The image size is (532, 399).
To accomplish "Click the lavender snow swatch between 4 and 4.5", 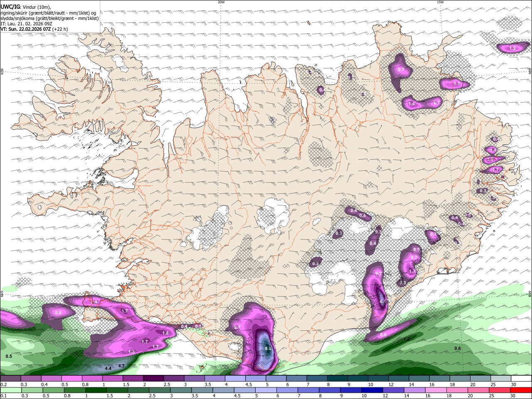I will [235, 379].
